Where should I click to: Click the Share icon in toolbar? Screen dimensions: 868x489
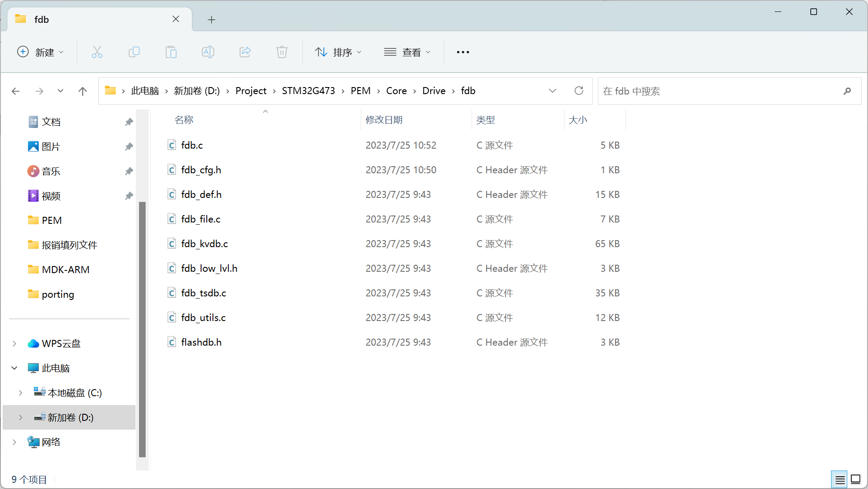(x=245, y=52)
